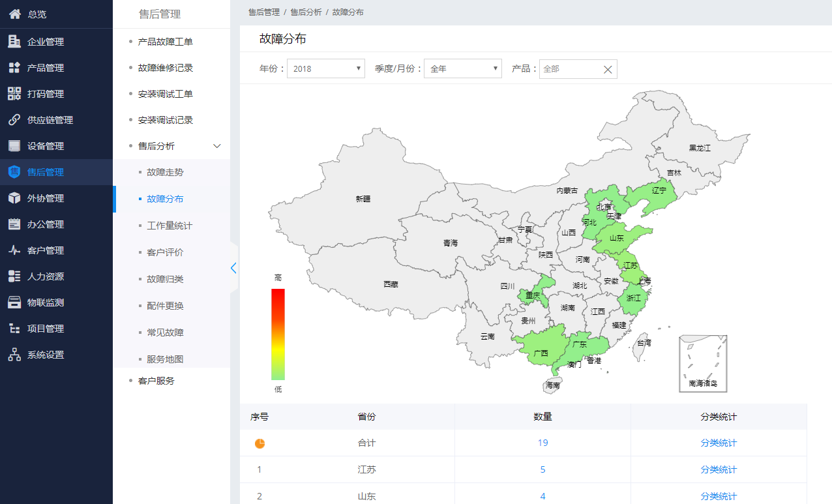Screen dimensions: 832x504
Task: Click the total quantity 19 link
Action: pyautogui.click(x=542, y=443)
